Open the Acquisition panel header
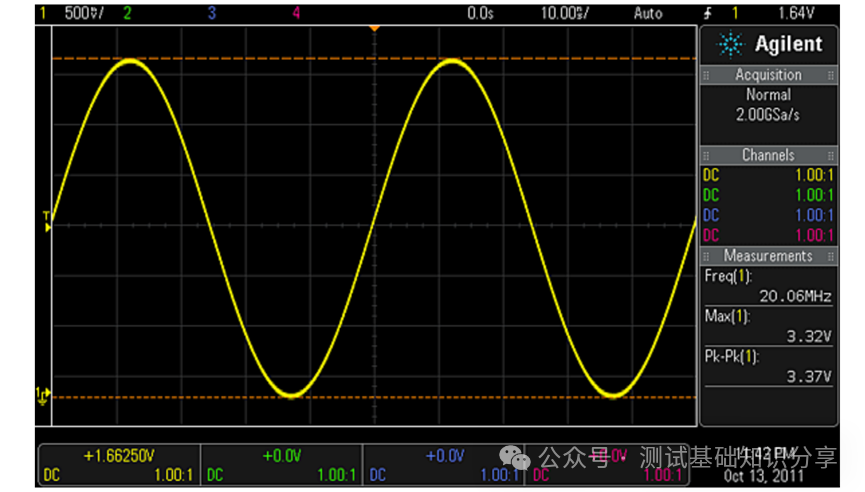Viewport: 865px width, 492px height. click(768, 75)
